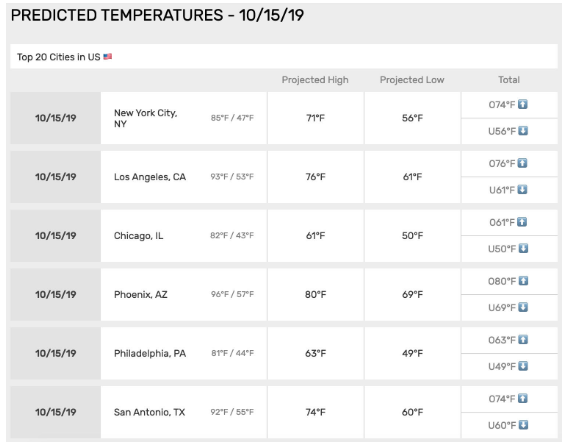This screenshot has height=445, width=566.
Task: Click the down arrow beside U56°F for New York City
Action: click(523, 131)
